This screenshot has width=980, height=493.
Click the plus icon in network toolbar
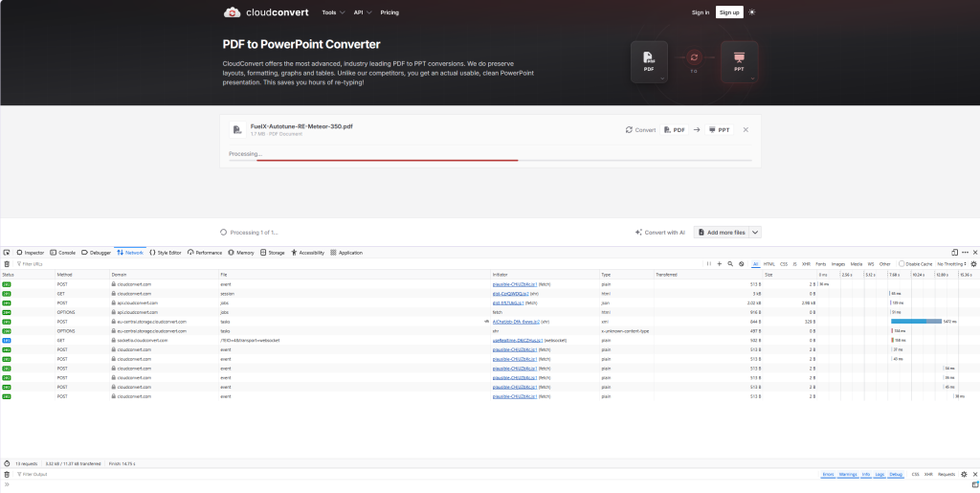720,264
